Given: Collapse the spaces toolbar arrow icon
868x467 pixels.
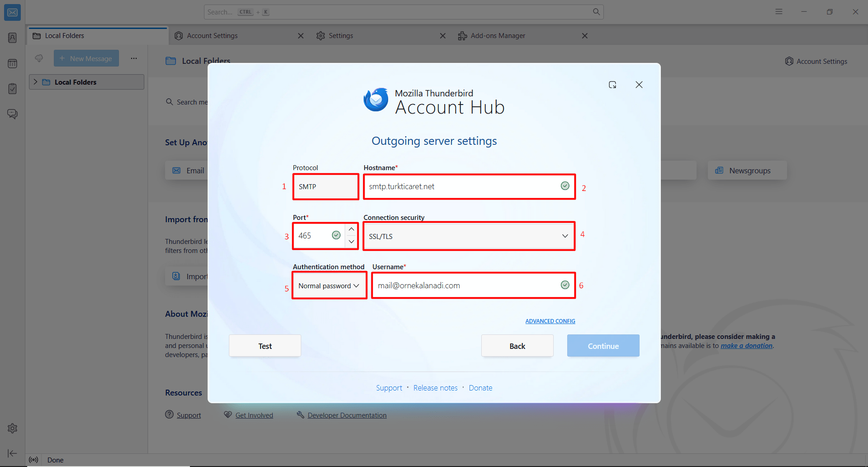Looking at the screenshot, I should pyautogui.click(x=12, y=453).
